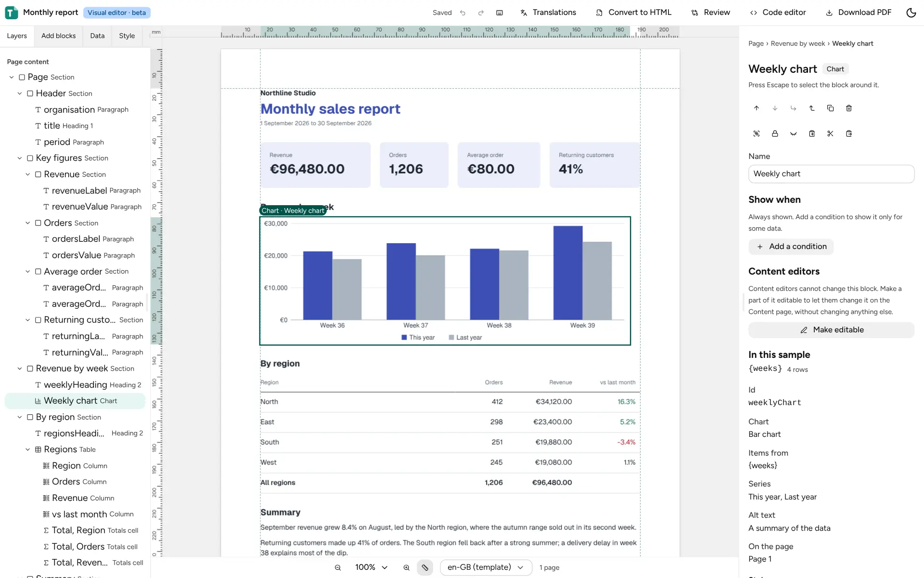Click the Review button
The height and width of the screenshot is (578, 924).
coord(711,13)
